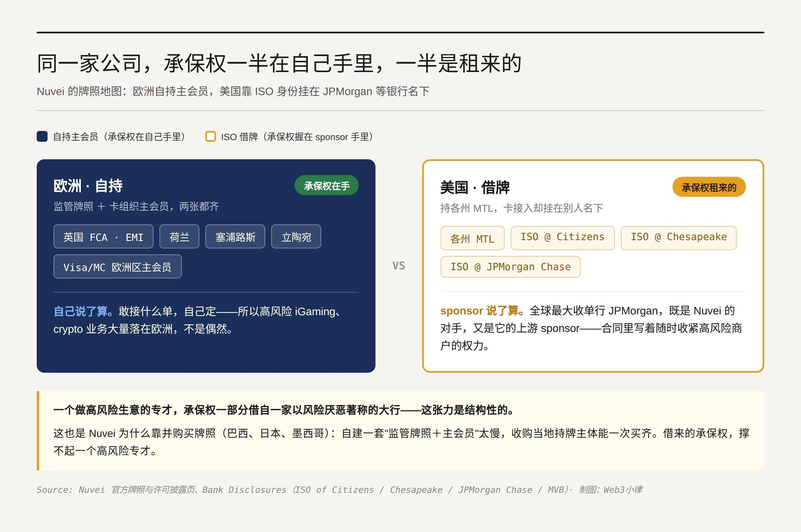Select the 荷兰 tag
The width and height of the screenshot is (801, 532).
pyautogui.click(x=179, y=237)
